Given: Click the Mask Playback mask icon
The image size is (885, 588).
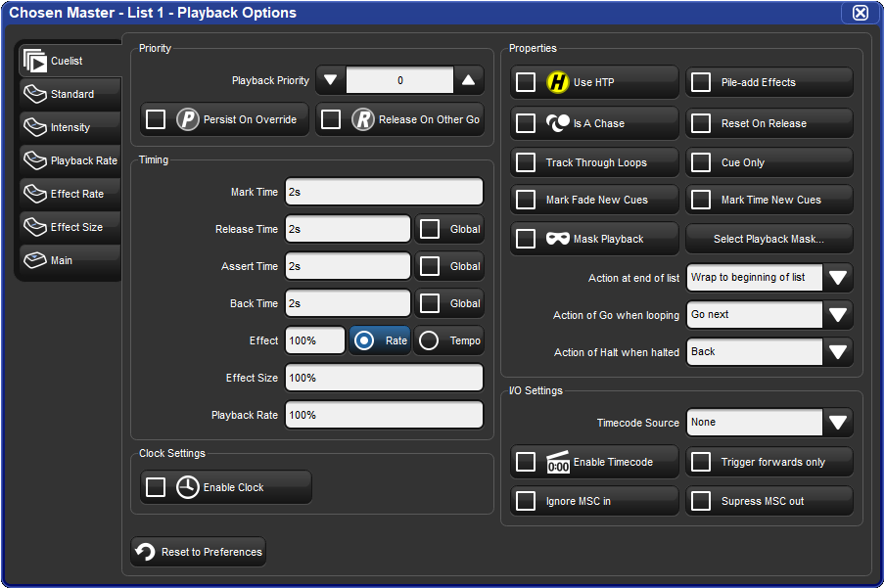Looking at the screenshot, I should [558, 239].
